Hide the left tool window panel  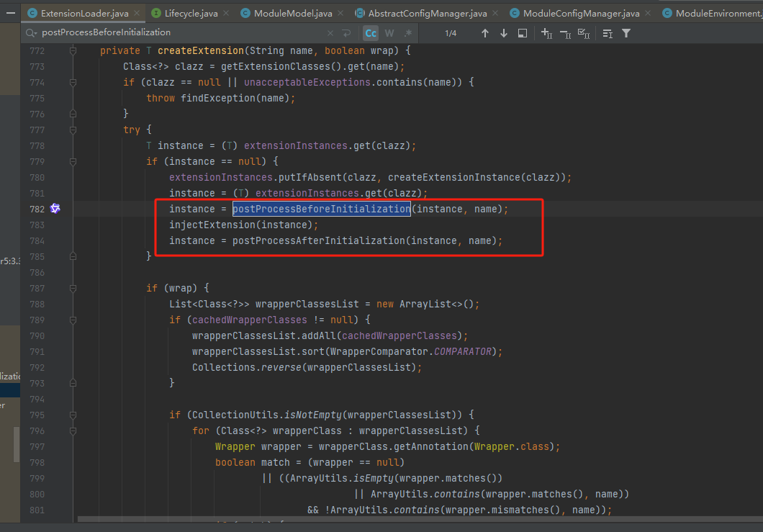10,13
